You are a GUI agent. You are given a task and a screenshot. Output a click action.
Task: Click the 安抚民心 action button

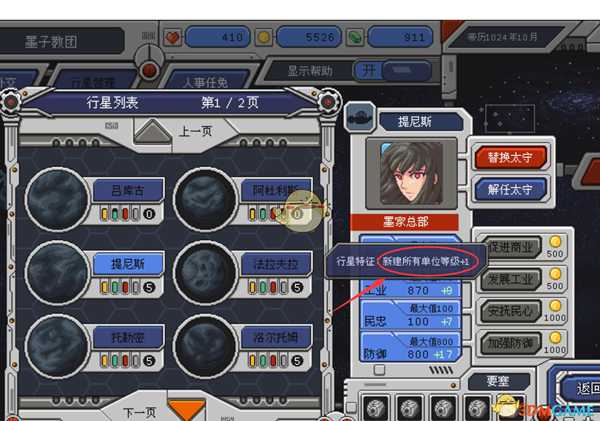[511, 311]
